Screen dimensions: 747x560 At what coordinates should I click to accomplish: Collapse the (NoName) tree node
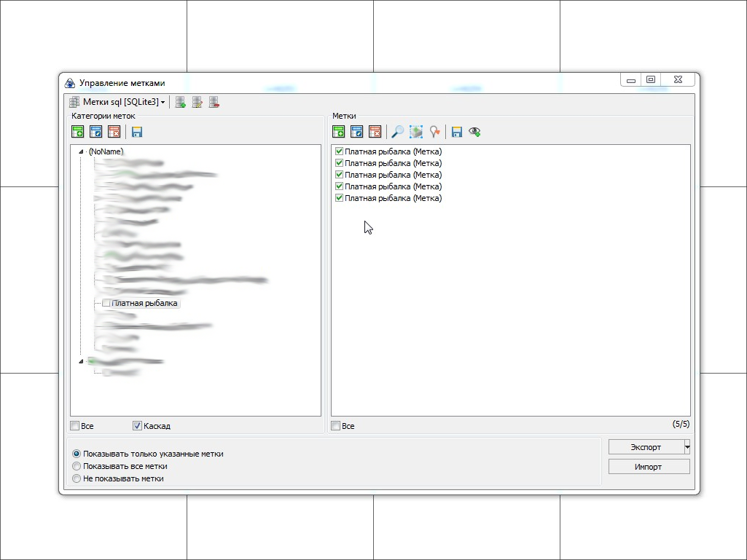tap(81, 151)
